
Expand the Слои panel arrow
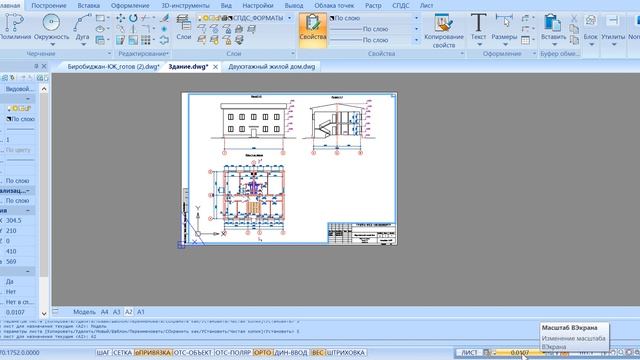click(293, 53)
